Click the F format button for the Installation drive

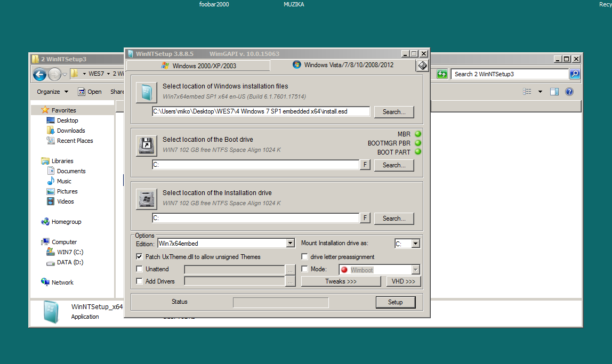pos(365,217)
